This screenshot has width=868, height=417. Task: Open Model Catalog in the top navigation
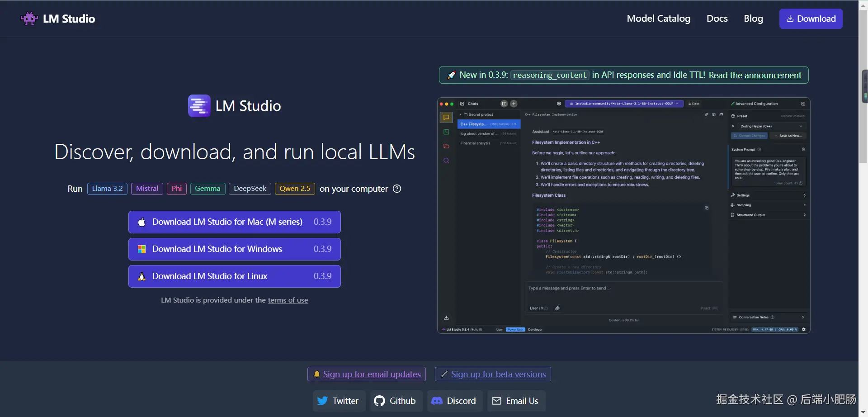[659, 19]
